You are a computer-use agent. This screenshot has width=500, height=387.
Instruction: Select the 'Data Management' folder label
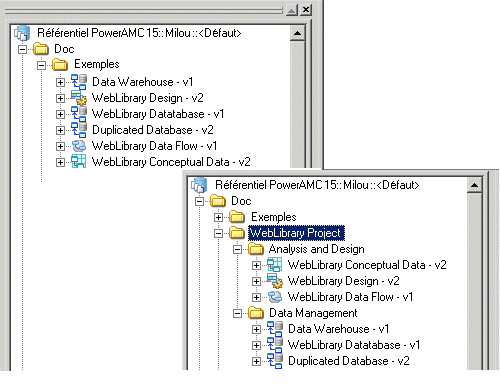pyautogui.click(x=313, y=313)
